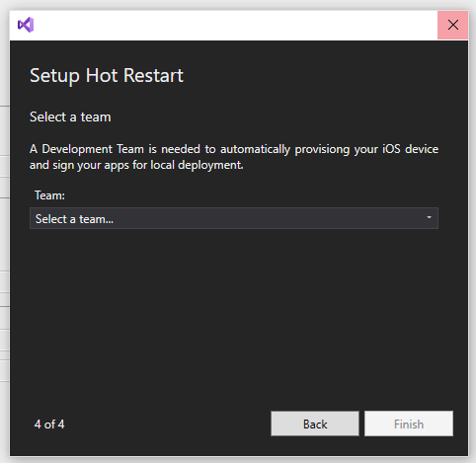Expand the Team selector arrow

click(429, 217)
